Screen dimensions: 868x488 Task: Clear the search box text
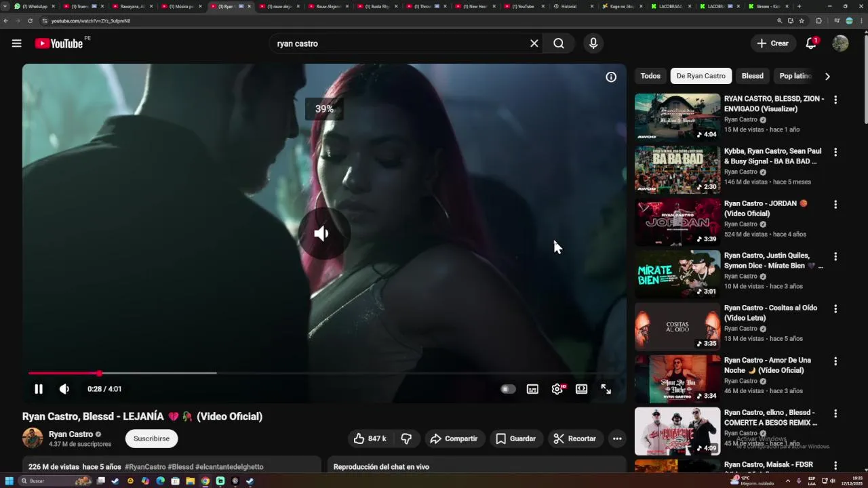point(534,43)
